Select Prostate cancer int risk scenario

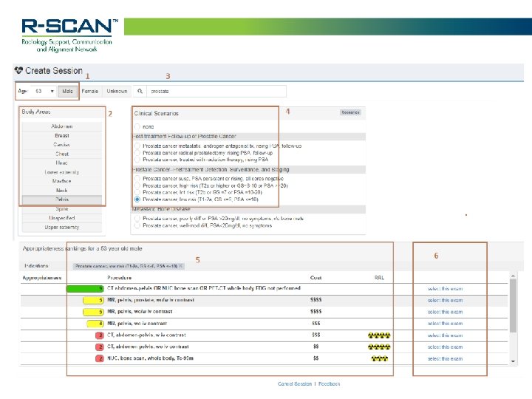click(x=137, y=192)
